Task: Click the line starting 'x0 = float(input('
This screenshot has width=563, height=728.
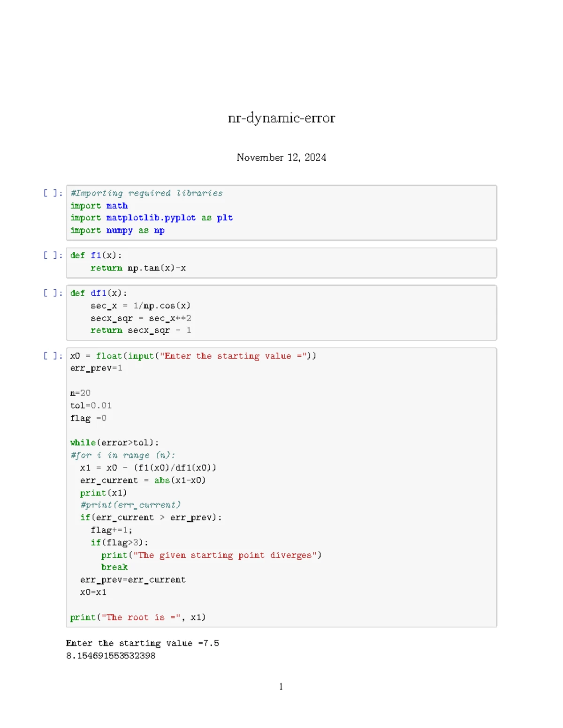Action: 193,356
